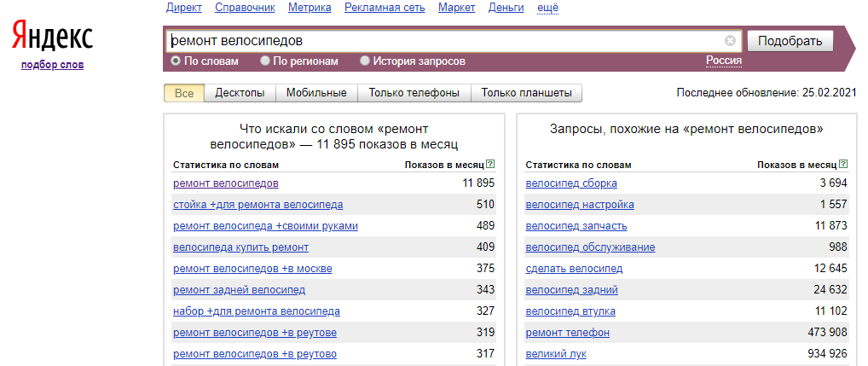Open the 'Деньги' top link
This screenshot has height=366, width=868.
click(506, 8)
